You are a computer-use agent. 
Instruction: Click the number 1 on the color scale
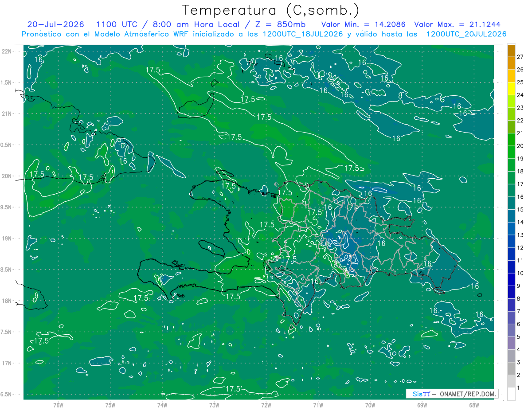519,388
